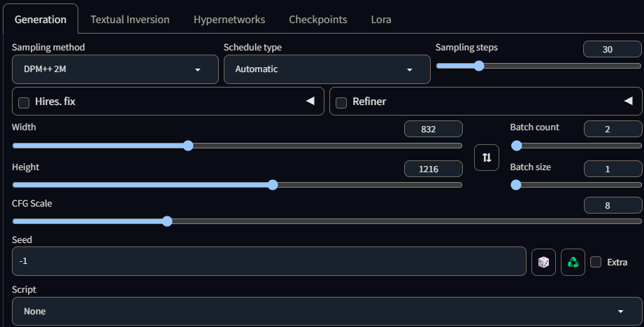The width and height of the screenshot is (644, 327).
Task: Enable the Refiner checkbox
Action: coord(341,102)
